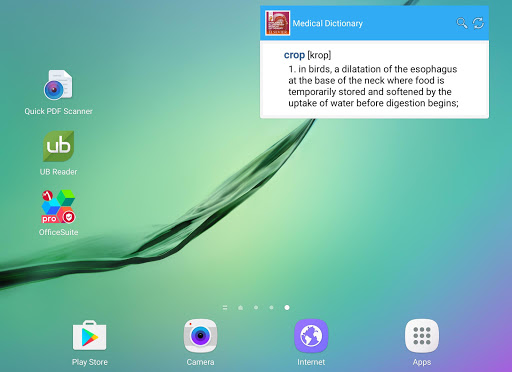
Task: Open the Apps drawer
Action: [x=422, y=336]
